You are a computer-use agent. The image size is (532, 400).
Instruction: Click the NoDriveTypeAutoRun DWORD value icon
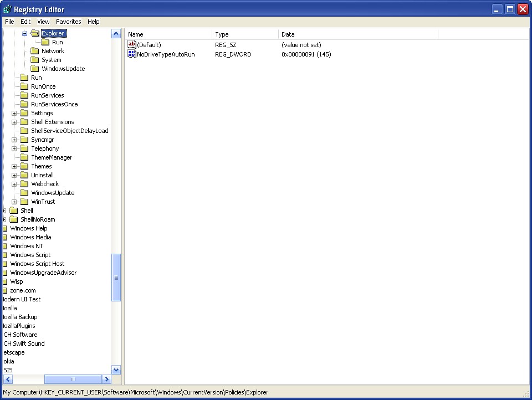click(132, 54)
